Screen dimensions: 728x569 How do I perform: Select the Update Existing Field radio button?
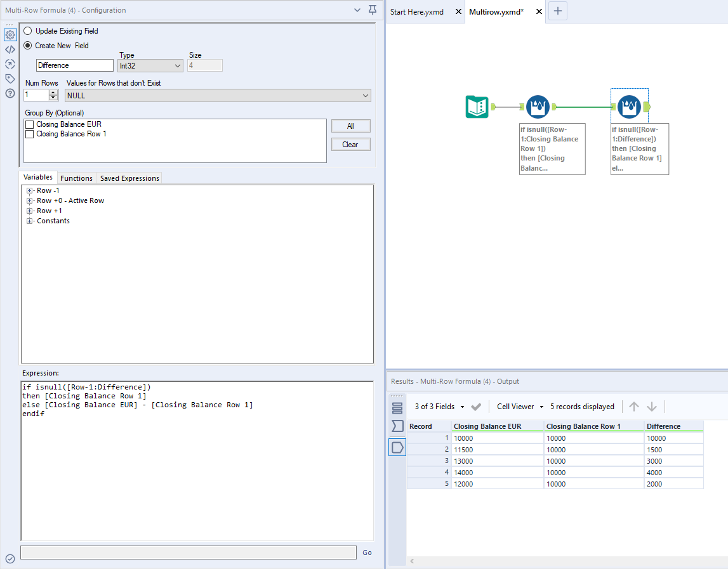click(x=27, y=30)
